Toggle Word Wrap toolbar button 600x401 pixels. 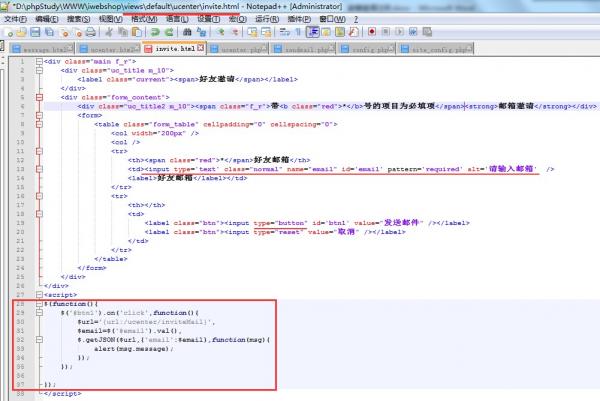285,32
